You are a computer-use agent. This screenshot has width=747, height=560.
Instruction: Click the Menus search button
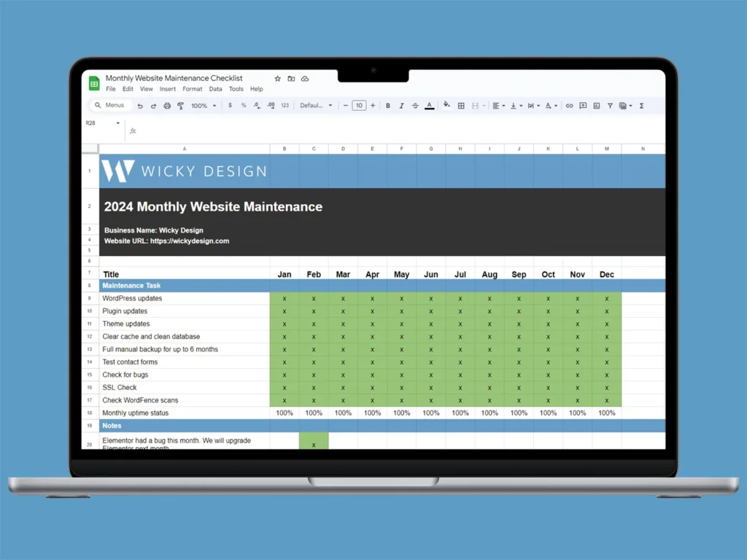tap(109, 105)
